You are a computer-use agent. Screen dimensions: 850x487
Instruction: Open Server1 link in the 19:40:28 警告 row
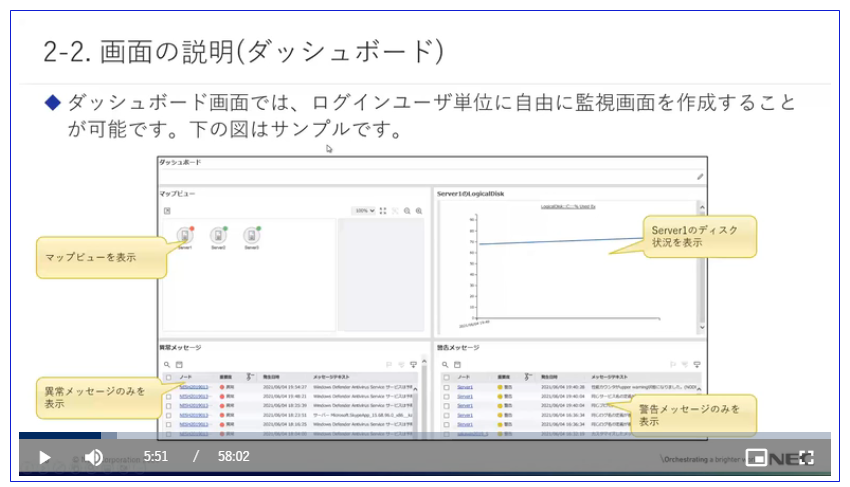coord(465,387)
